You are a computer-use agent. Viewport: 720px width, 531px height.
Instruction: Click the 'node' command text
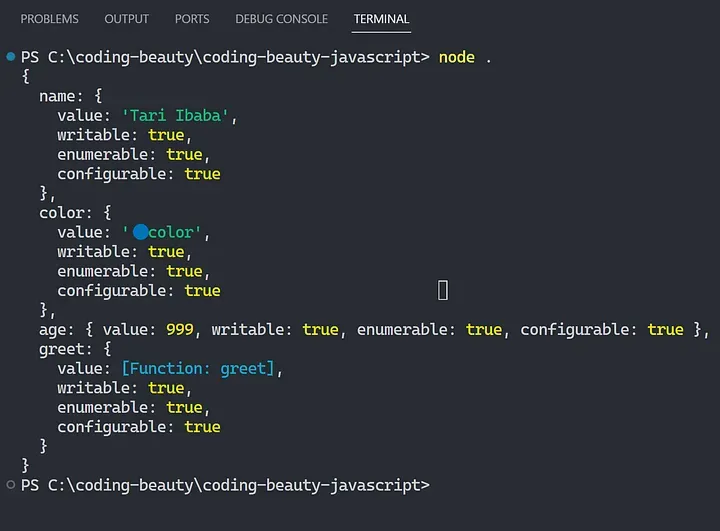(456, 57)
